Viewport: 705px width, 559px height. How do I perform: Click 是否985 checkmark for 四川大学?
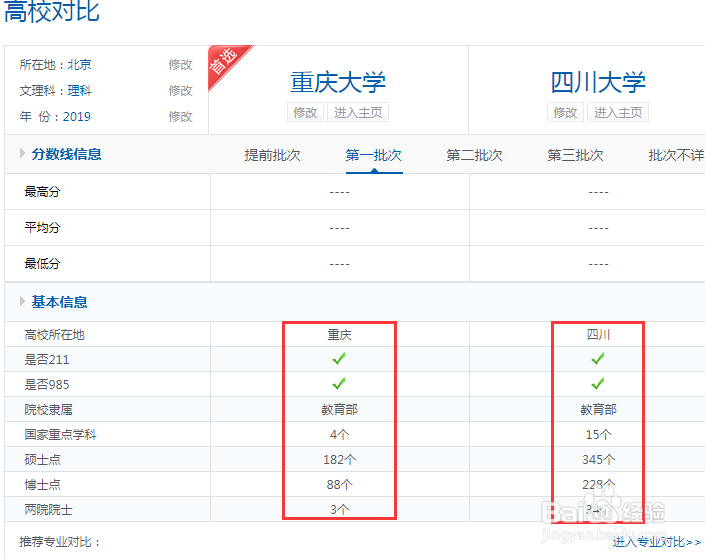click(598, 384)
